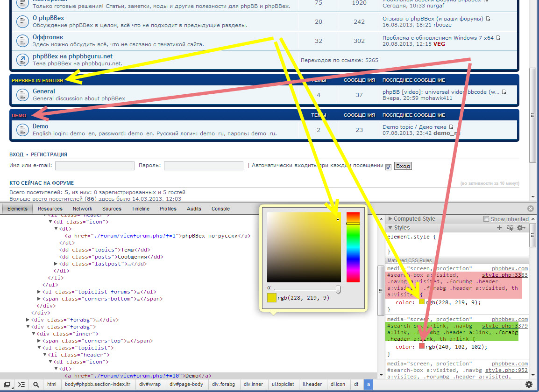
Task: Open Styles pane gear options menu
Action: click(x=520, y=228)
